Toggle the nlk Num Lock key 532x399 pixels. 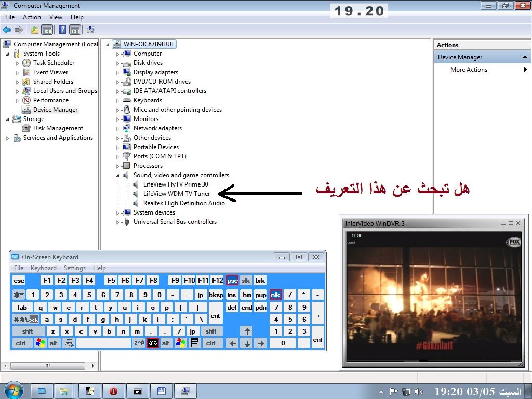(275, 295)
